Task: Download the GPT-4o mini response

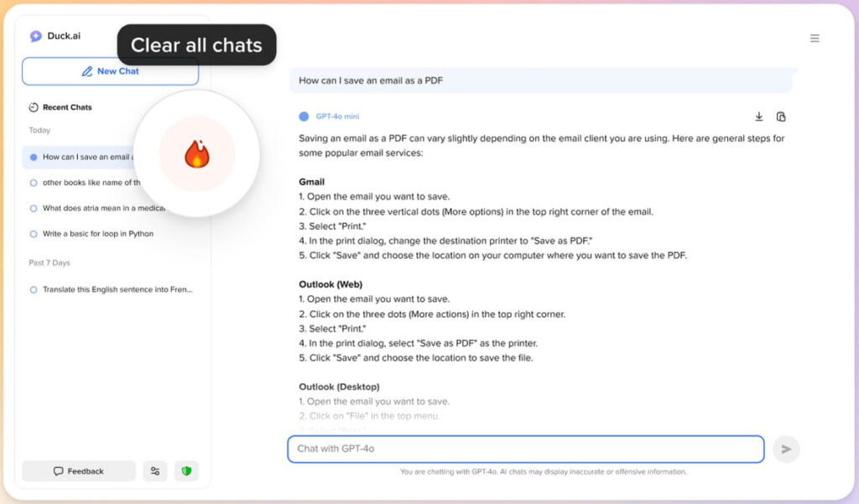Action: pyautogui.click(x=758, y=116)
